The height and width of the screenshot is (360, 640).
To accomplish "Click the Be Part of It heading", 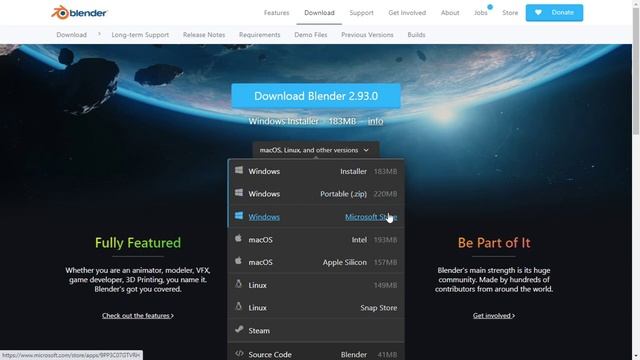I will [x=494, y=243].
